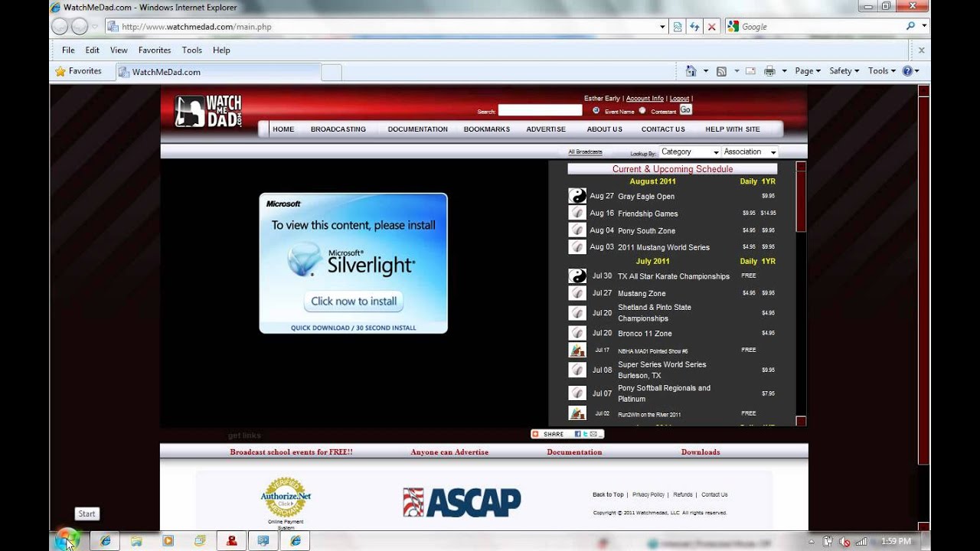Open the Association lookup dropdown
Screen dimensions: 980x551
coord(750,152)
